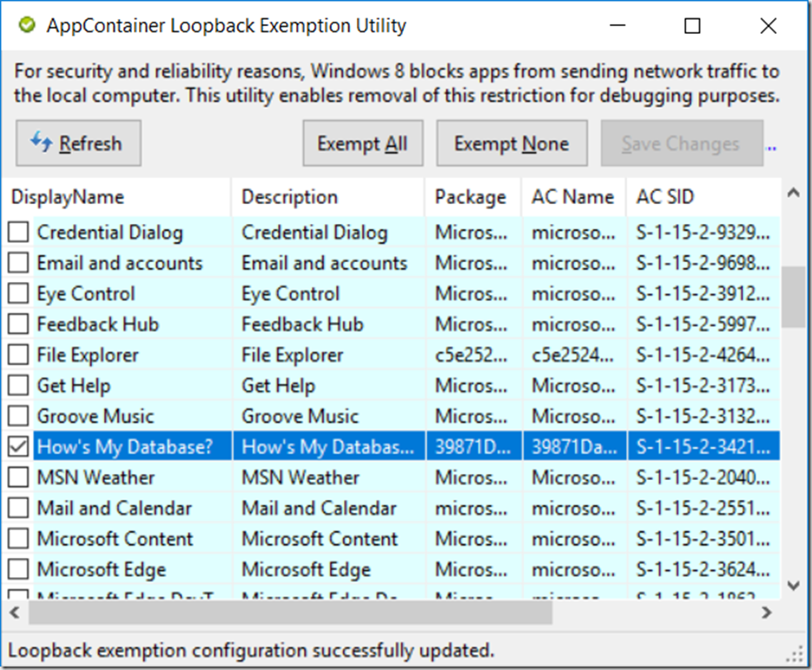
Task: Click the Exempt All button
Action: pos(362,143)
